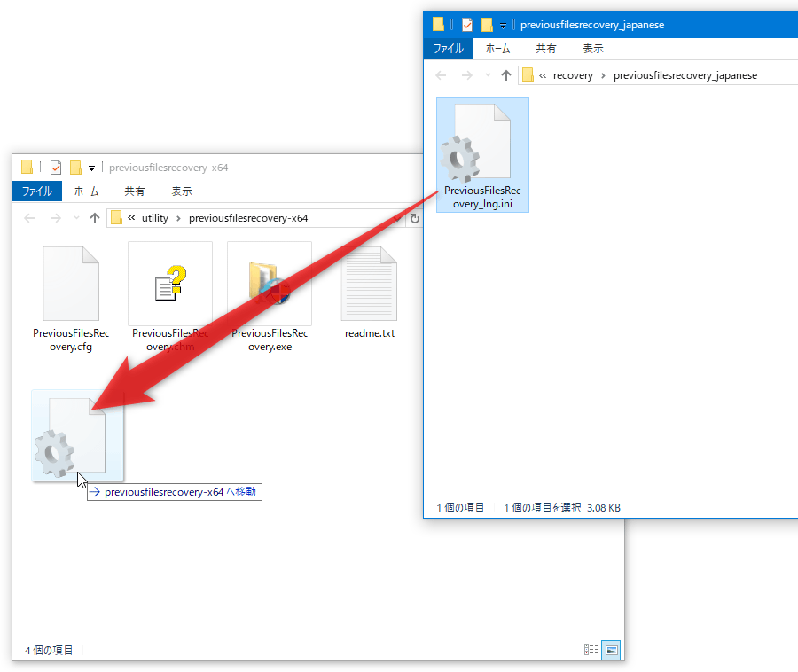Click PreviousFilesRecovery_lng.ini file name label
The image size is (798, 672).
click(482, 198)
